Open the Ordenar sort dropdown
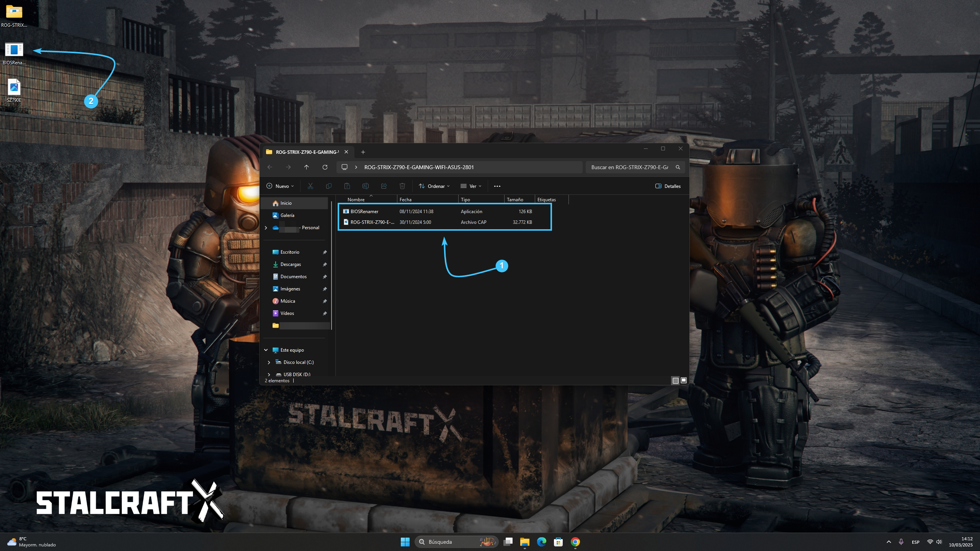This screenshot has height=551, width=980. click(x=434, y=186)
